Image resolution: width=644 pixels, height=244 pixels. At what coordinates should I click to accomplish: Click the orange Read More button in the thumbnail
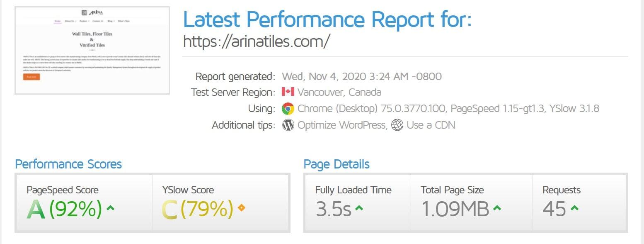(31, 77)
